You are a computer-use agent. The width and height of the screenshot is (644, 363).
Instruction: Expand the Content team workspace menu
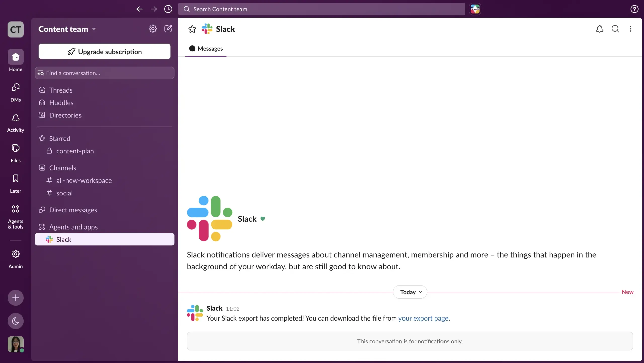[x=67, y=29]
